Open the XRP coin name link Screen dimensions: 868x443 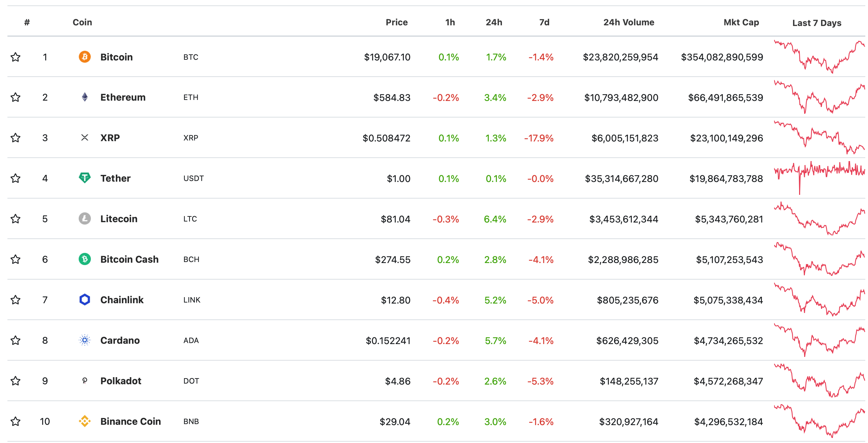[x=110, y=138]
